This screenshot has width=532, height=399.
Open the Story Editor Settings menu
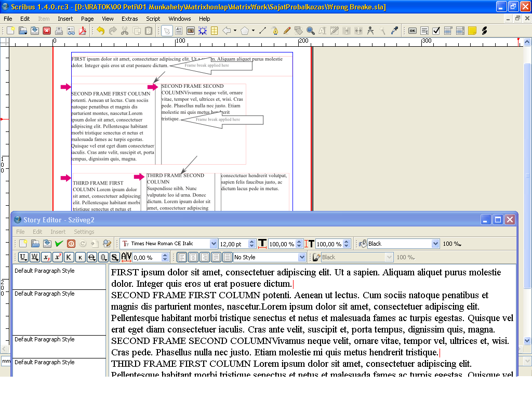tap(84, 232)
